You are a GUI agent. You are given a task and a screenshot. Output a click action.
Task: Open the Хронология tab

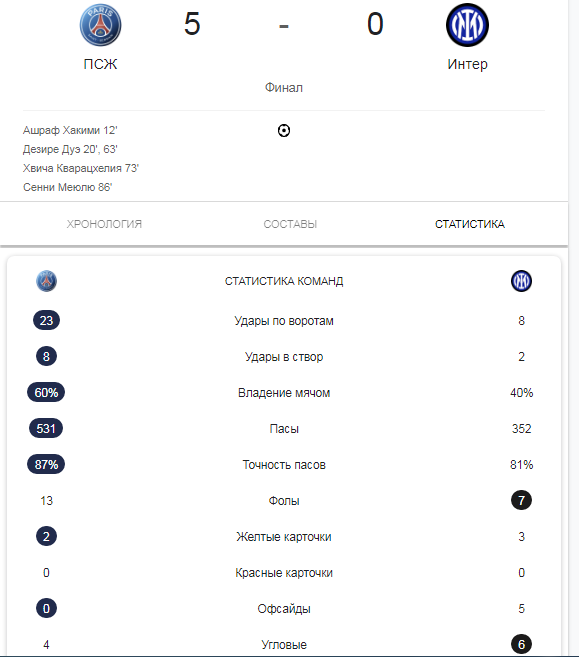pos(104,224)
